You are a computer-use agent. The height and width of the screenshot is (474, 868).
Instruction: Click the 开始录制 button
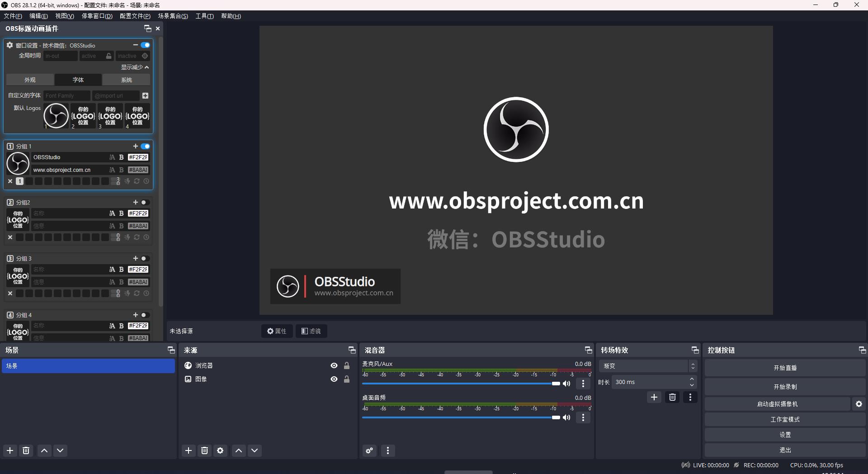(x=785, y=387)
